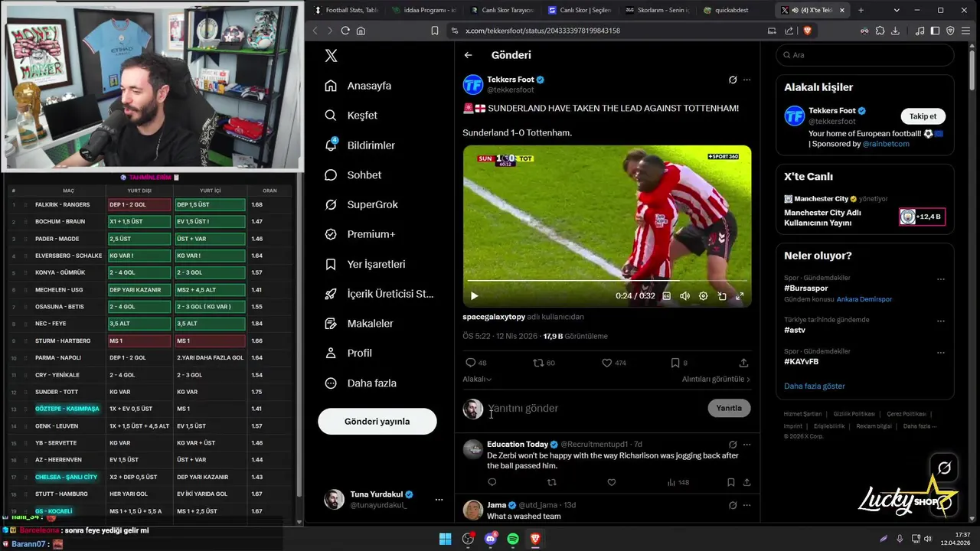Follow Tekkers Foot with Takip et

(923, 116)
